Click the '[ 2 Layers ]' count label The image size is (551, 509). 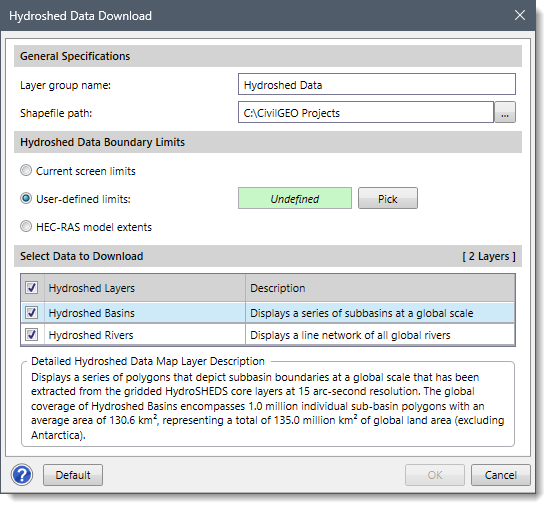click(x=489, y=256)
